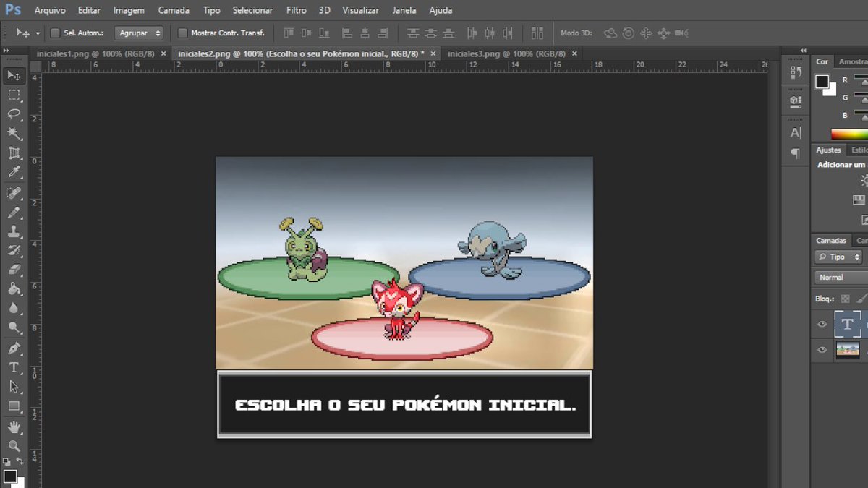Screen dimensions: 868x488
Task: Open the History panel icon
Action: click(x=796, y=72)
